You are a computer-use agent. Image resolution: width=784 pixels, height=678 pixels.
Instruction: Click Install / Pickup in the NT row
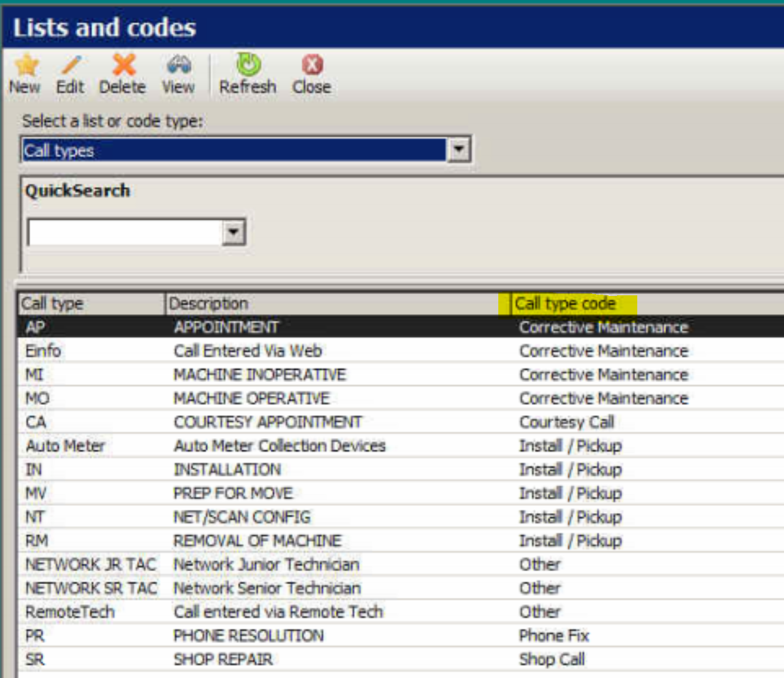click(571, 517)
